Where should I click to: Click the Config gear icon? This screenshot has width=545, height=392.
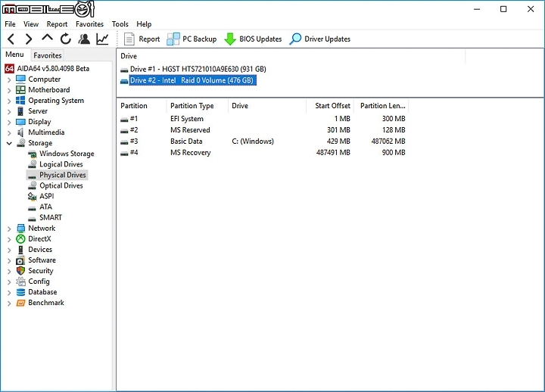[21, 282]
